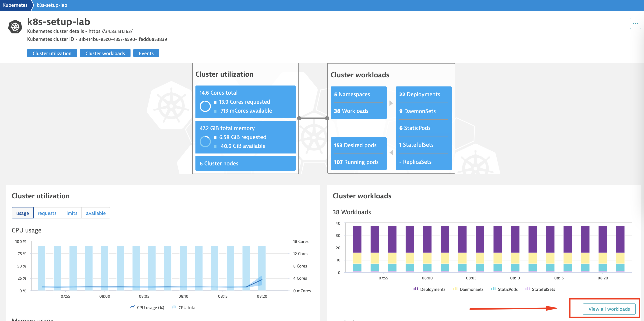Click the Kubernetes helm logo icon
644x321 pixels.
pyautogui.click(x=15, y=27)
